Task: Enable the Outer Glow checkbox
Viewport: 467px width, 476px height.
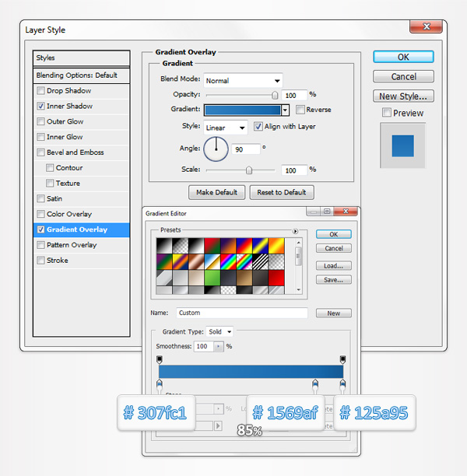Action: coord(40,121)
